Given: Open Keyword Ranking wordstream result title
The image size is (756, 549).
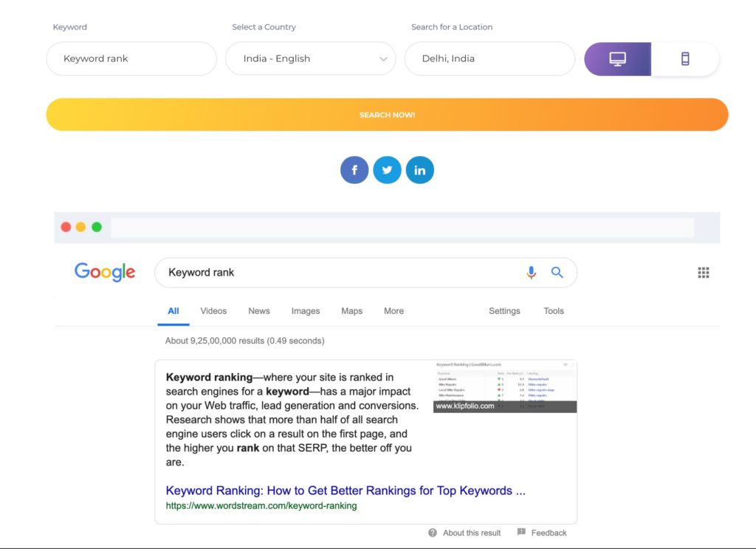Looking at the screenshot, I should (x=346, y=491).
